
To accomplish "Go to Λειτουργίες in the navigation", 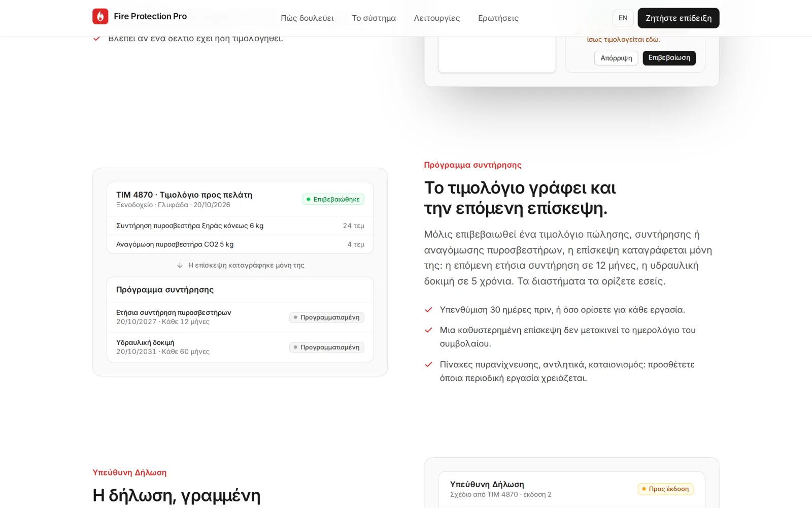I will pyautogui.click(x=436, y=18).
